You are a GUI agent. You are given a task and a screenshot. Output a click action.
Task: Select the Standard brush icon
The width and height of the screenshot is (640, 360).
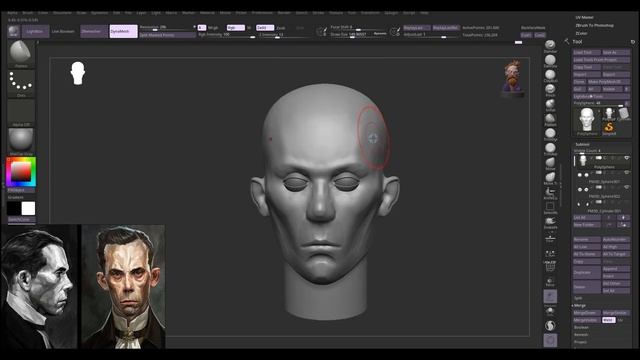pyautogui.click(x=550, y=45)
